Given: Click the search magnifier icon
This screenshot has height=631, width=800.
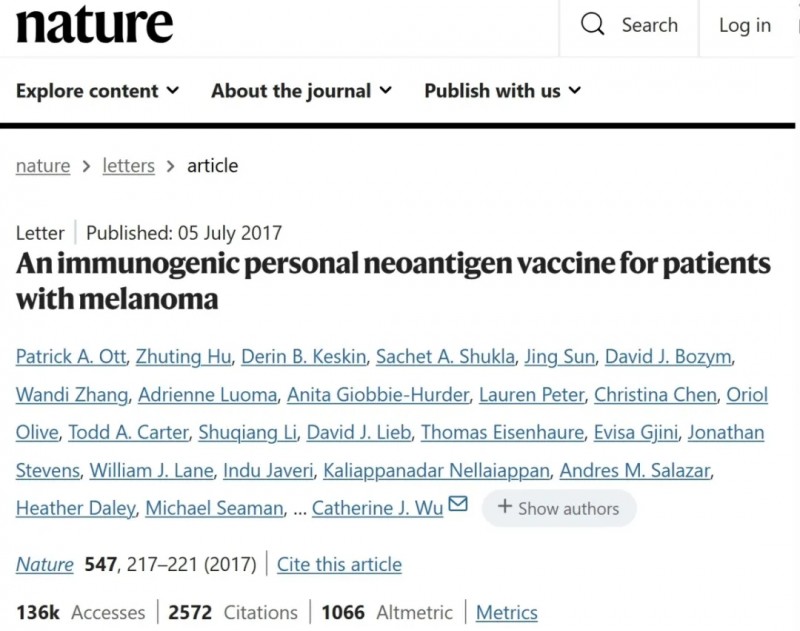Looking at the screenshot, I should point(593,25).
